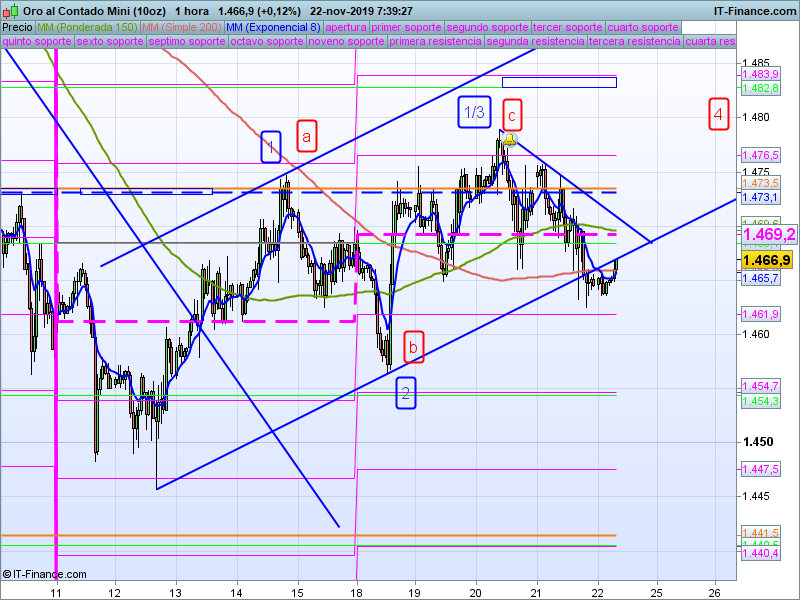The image size is (800, 600).
Task: Click date 18 on the time axis
Action: coord(357,593)
